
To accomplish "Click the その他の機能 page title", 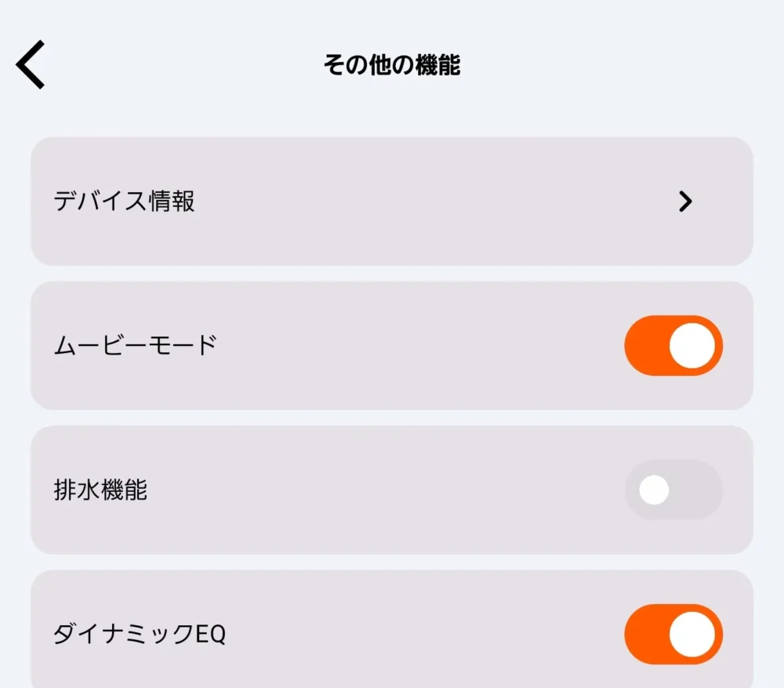I will (392, 65).
